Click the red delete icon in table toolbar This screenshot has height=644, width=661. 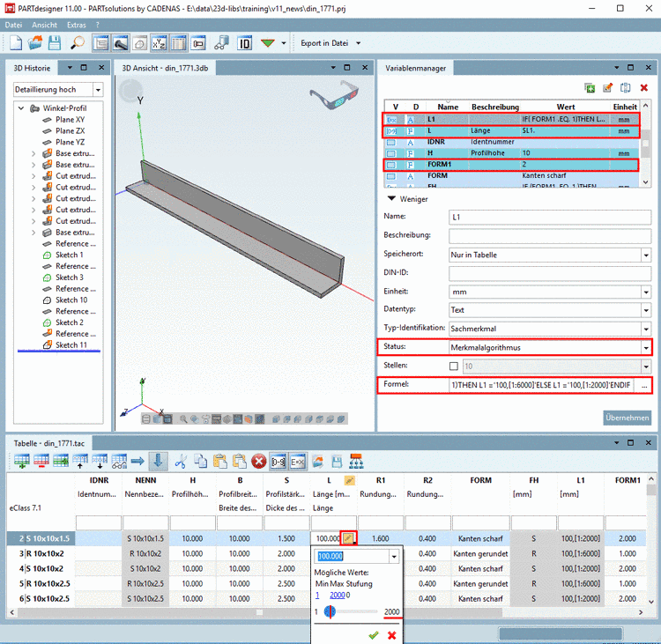pos(259,460)
